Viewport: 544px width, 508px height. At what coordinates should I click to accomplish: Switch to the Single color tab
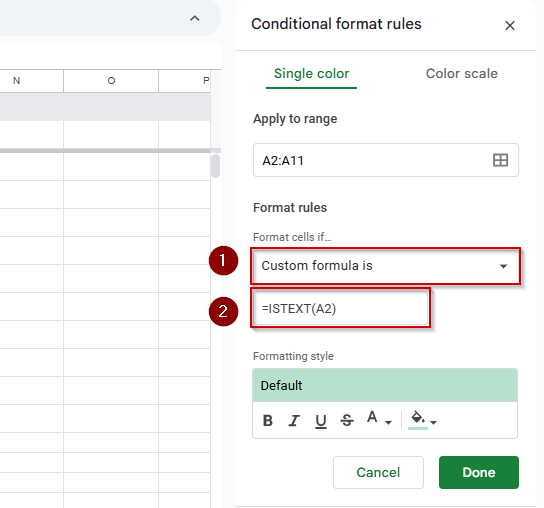(x=311, y=74)
